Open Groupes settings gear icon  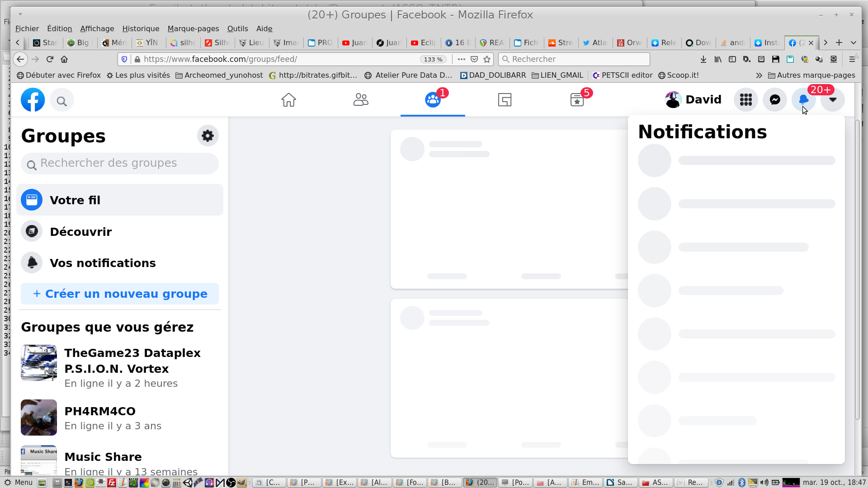(x=208, y=136)
